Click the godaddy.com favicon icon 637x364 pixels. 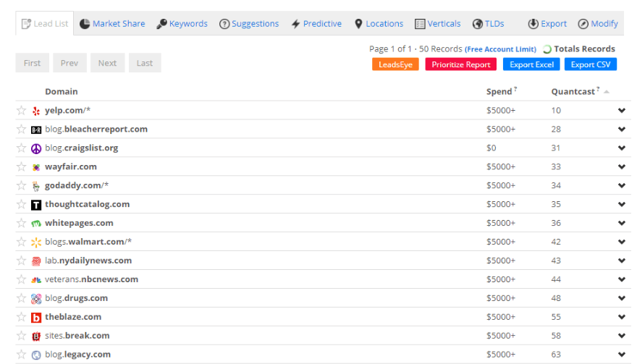(x=36, y=186)
